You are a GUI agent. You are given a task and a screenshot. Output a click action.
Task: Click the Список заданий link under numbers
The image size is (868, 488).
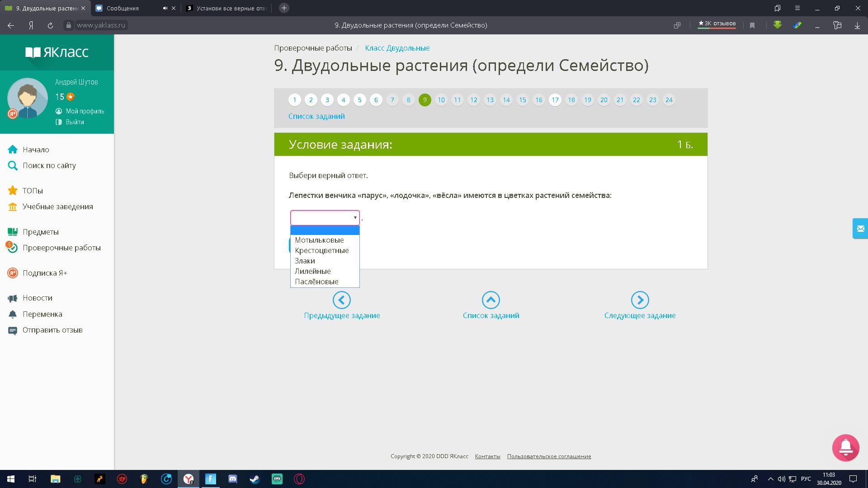[316, 116]
